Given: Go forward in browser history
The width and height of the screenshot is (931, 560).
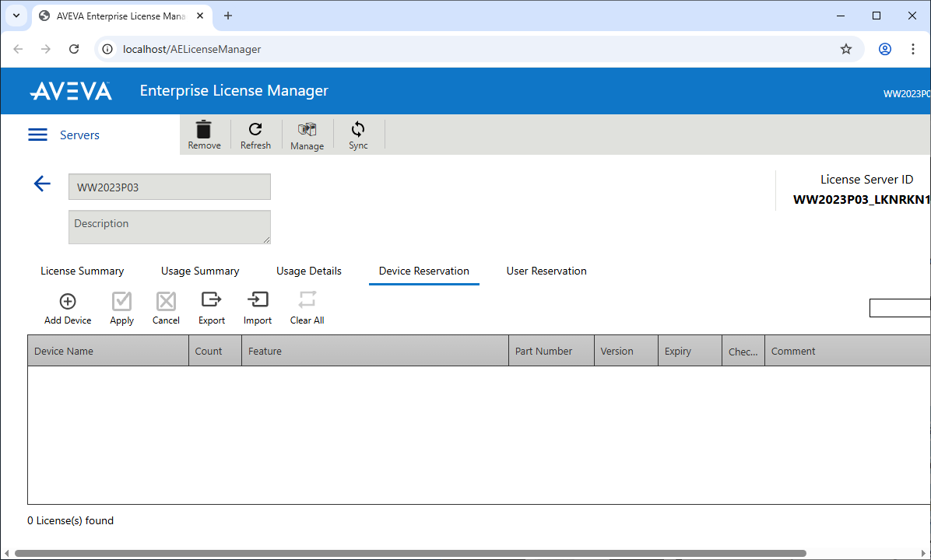Looking at the screenshot, I should [46, 49].
